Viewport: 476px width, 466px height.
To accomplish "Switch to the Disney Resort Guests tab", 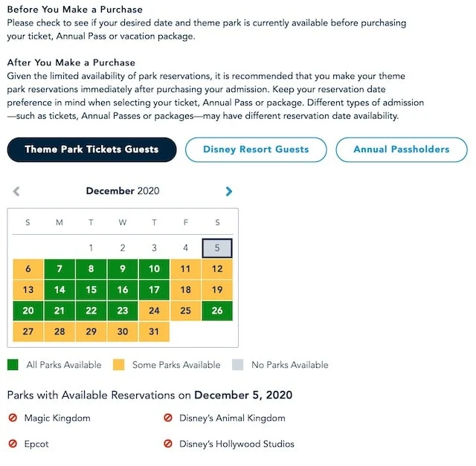I will point(256,149).
